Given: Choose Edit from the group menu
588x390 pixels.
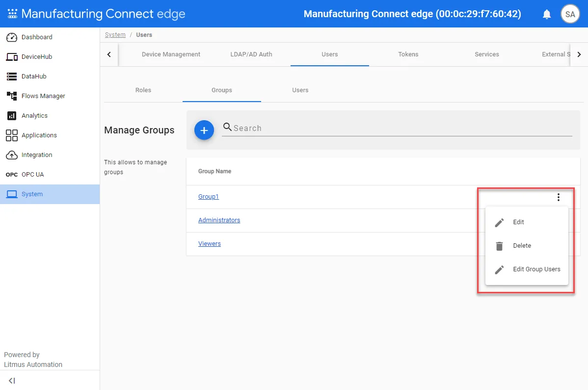Looking at the screenshot, I should (527, 222).
